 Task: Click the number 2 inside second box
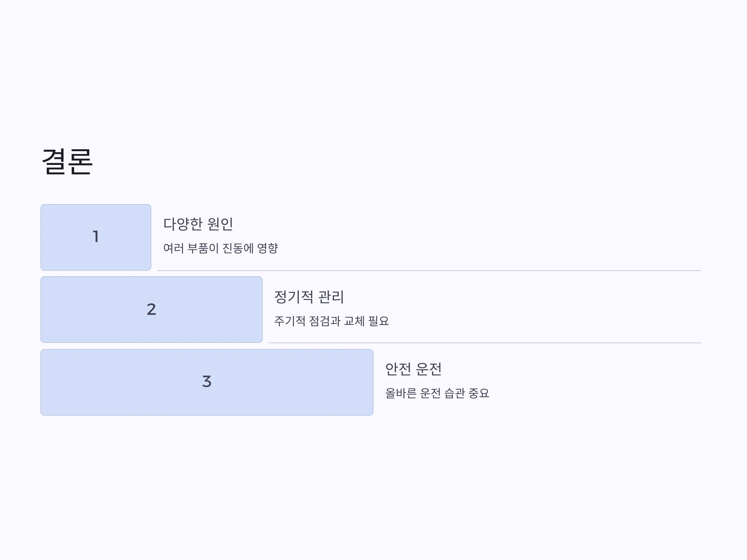pyautogui.click(x=151, y=309)
